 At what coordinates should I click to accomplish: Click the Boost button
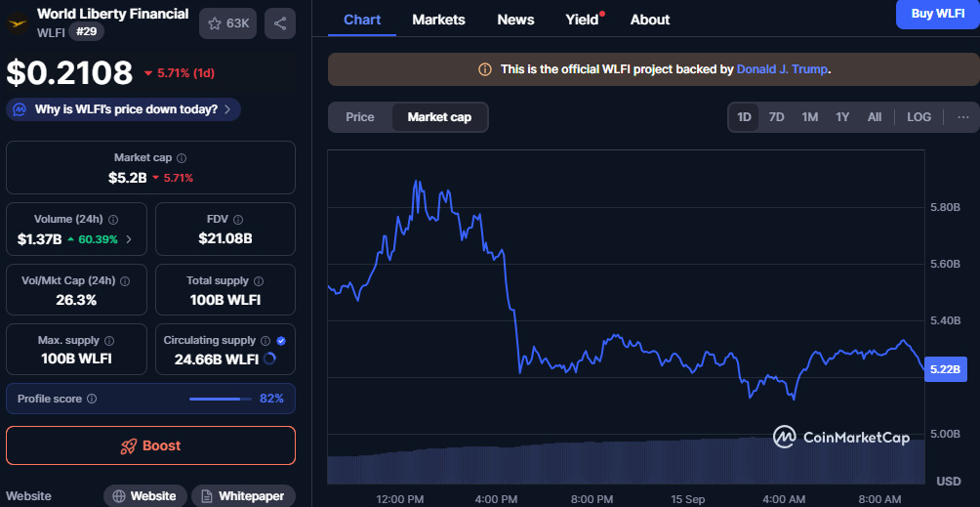click(150, 445)
